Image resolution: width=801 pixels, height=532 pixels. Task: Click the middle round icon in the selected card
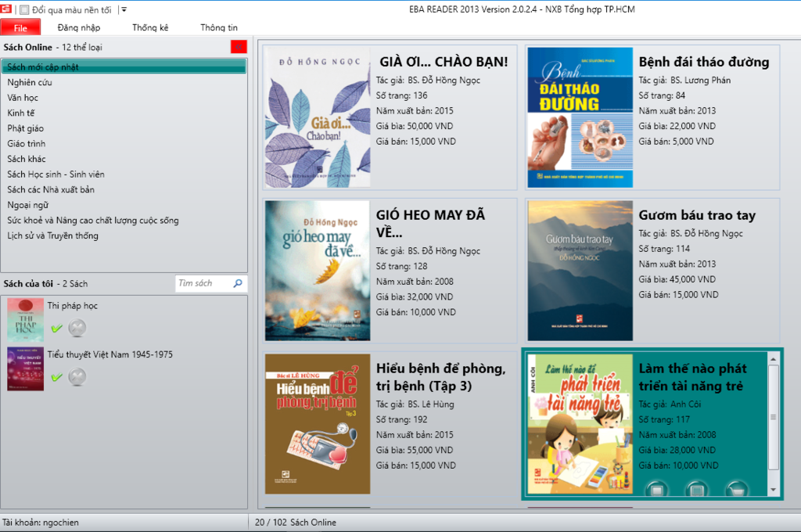click(x=696, y=489)
